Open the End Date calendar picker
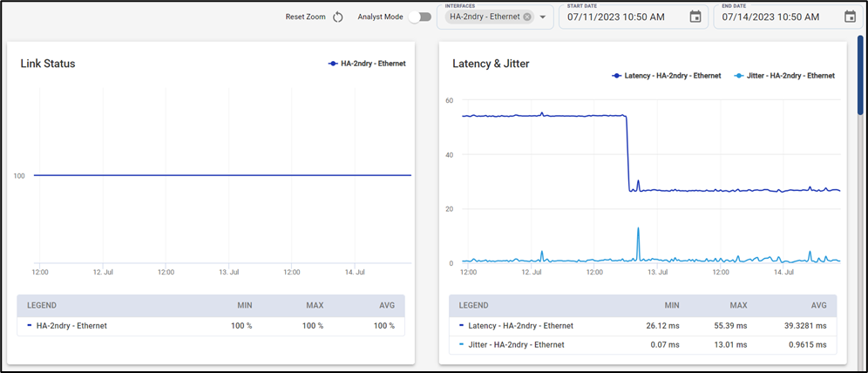The width and height of the screenshot is (868, 373). (850, 17)
